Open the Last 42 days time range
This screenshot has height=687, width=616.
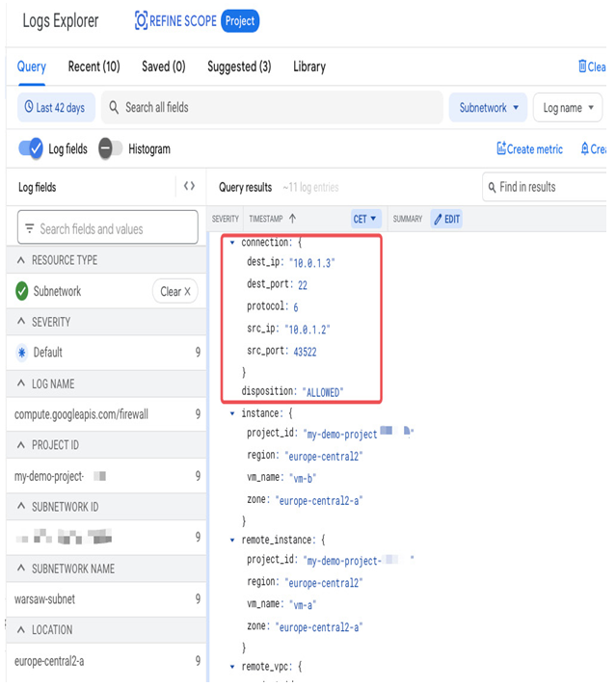coord(56,107)
